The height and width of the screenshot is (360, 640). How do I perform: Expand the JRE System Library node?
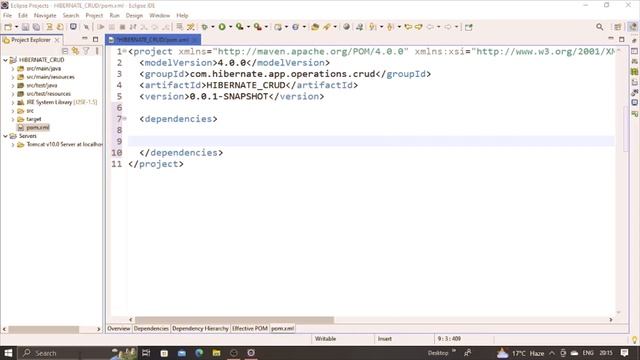(13, 102)
